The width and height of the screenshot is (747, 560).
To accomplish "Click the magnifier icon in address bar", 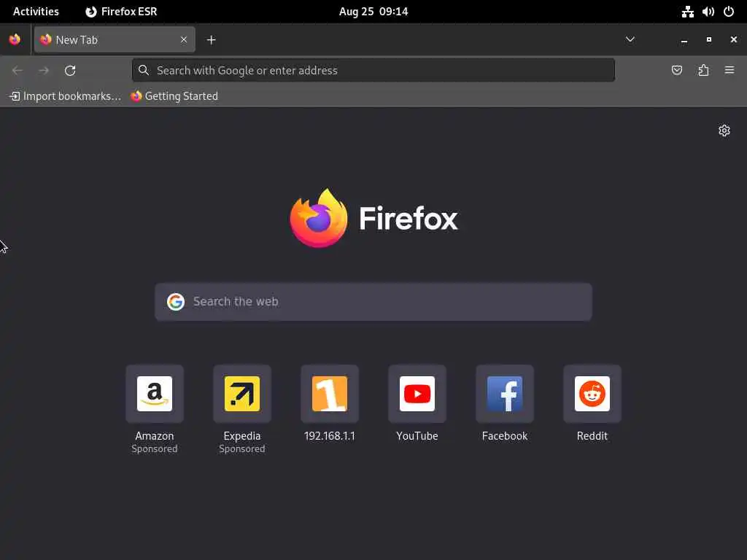I will [x=144, y=71].
